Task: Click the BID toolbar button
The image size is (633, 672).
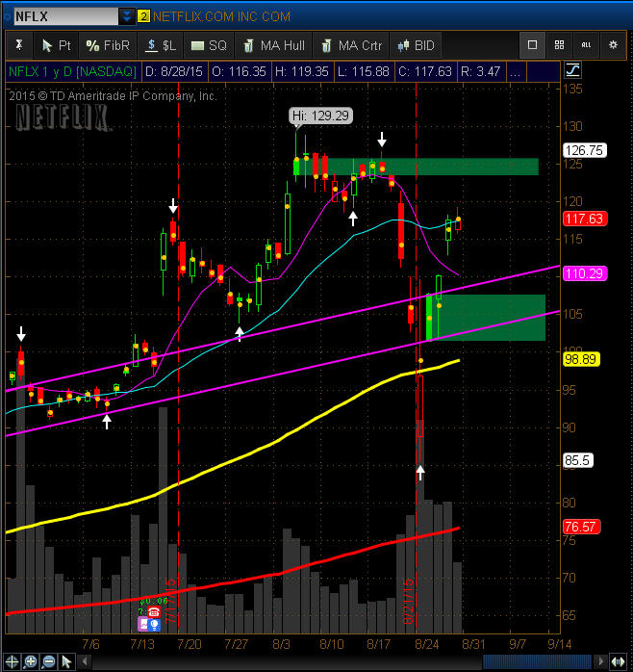Action: [x=416, y=45]
